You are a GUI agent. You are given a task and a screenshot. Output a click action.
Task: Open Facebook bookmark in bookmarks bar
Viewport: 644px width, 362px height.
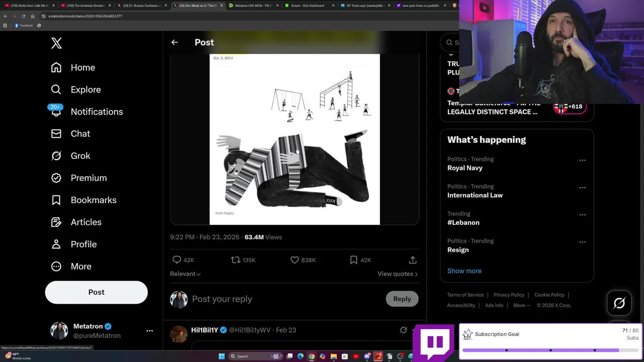click(x=24, y=26)
